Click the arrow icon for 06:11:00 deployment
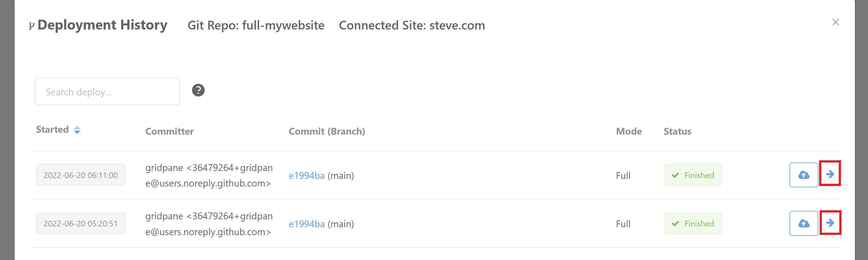 pos(830,174)
